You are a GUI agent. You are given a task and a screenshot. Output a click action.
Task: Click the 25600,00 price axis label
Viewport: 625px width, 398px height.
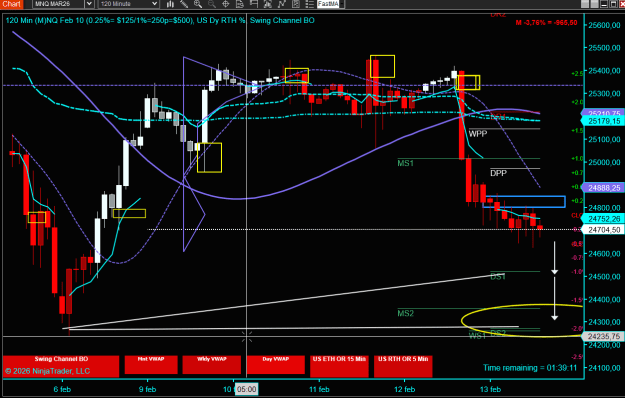[604, 25]
